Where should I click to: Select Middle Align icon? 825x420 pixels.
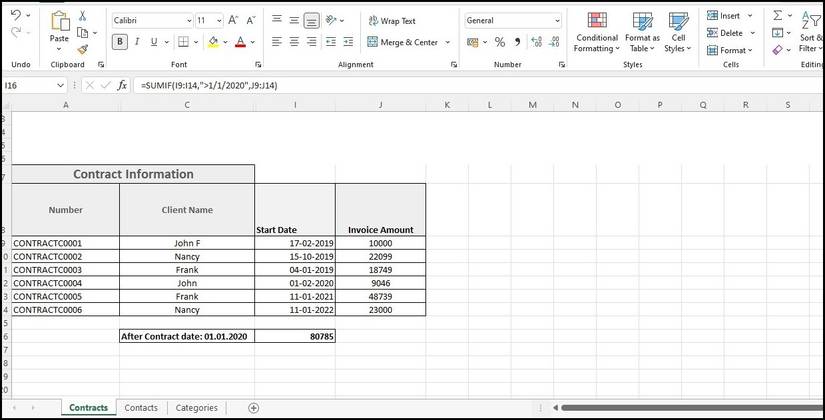(294, 21)
